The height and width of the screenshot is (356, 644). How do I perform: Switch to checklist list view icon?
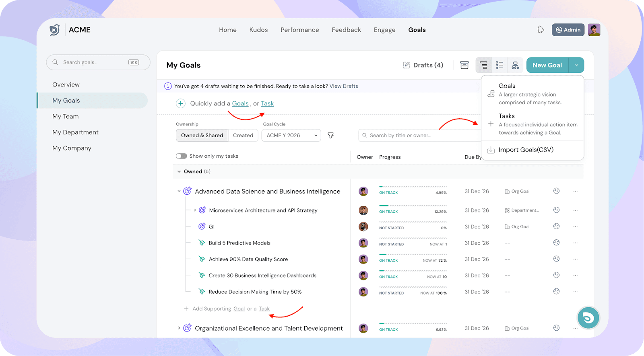click(500, 65)
